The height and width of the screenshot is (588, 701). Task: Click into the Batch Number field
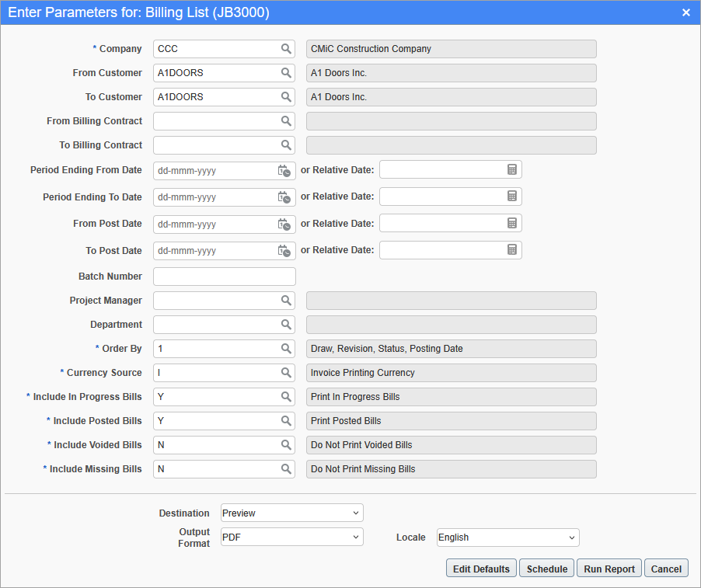coord(224,277)
